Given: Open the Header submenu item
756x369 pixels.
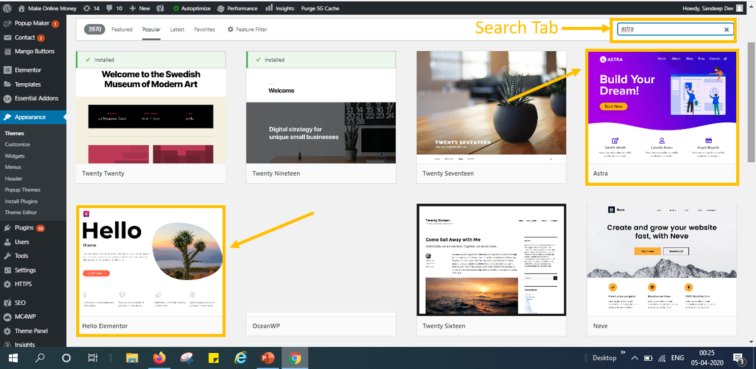Looking at the screenshot, I should [x=14, y=178].
